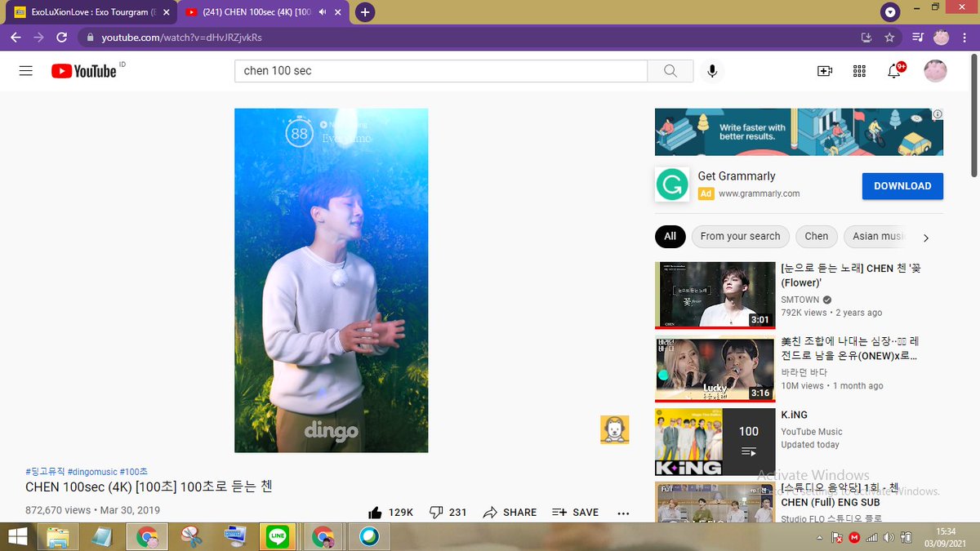
Task: Bookmark this page with star icon
Action: 889,38
